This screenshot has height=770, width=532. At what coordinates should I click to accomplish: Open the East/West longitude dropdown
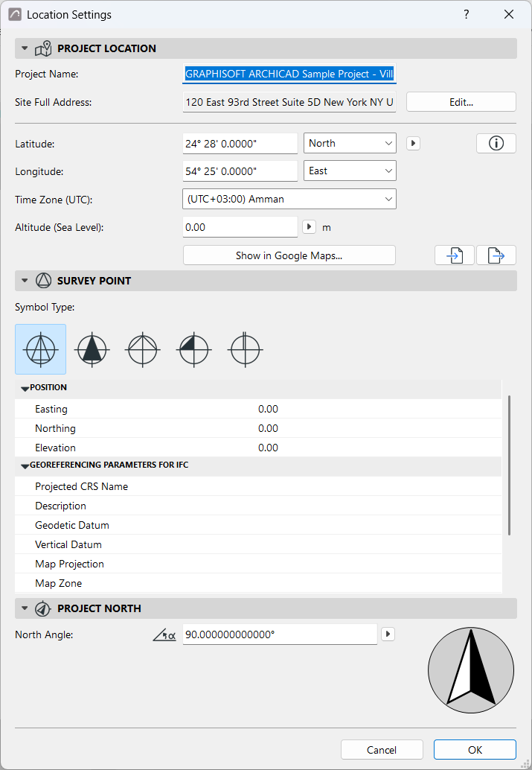350,171
